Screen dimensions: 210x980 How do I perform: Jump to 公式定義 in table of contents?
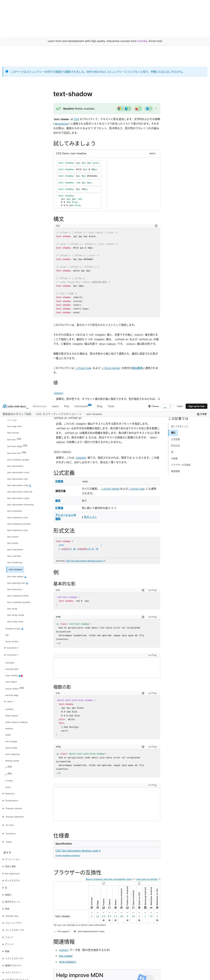pyautogui.click(x=175, y=439)
